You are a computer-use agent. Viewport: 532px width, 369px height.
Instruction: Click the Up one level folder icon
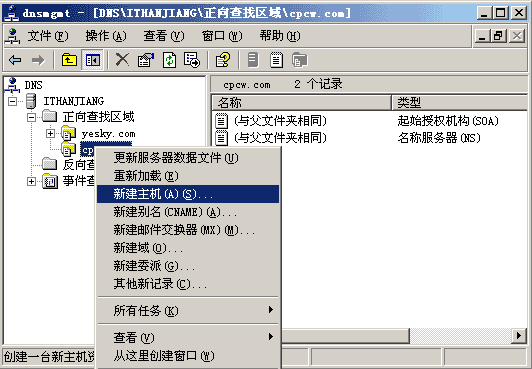coord(69,60)
